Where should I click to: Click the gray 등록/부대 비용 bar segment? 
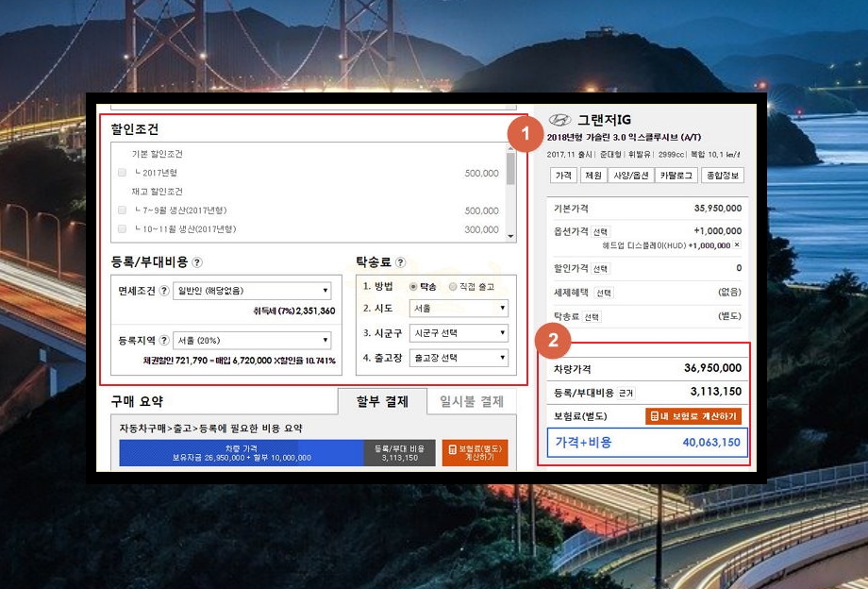pyautogui.click(x=400, y=453)
